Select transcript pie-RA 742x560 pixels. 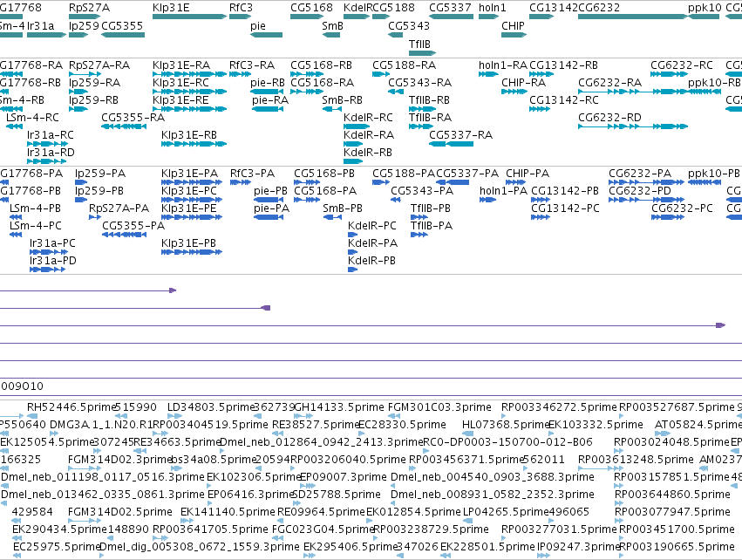(x=268, y=109)
